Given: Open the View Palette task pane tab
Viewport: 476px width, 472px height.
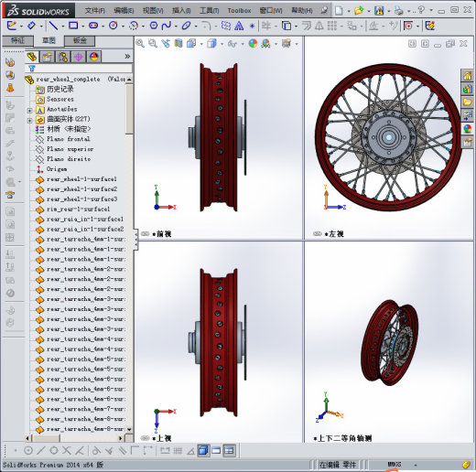Looking at the screenshot, I should coord(467,115).
